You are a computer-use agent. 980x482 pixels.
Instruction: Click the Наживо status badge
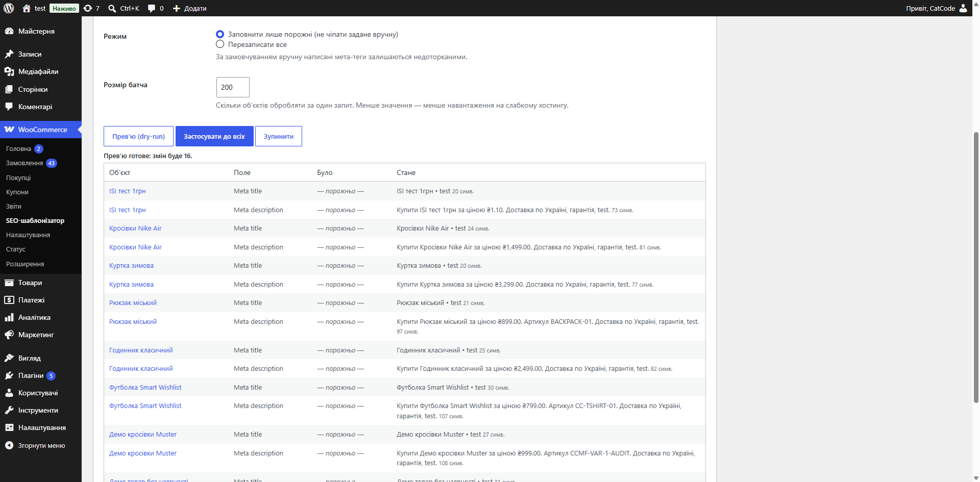[x=64, y=8]
